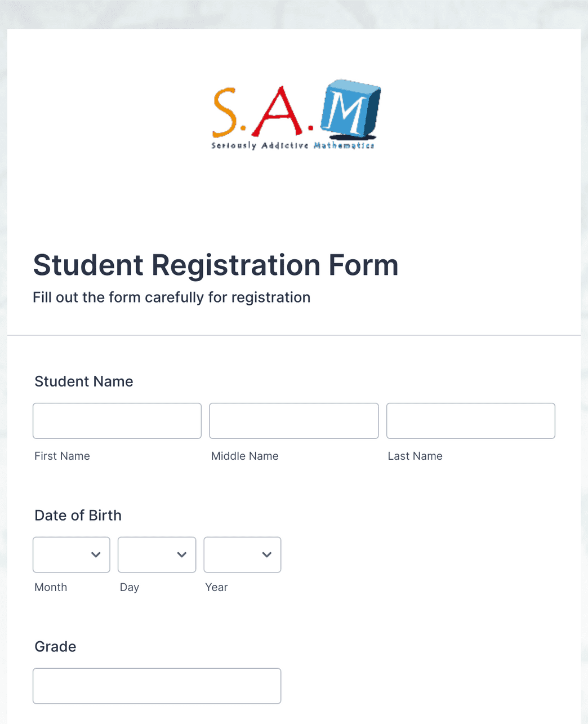
Task: Click the Fill out the form carefully subtitle
Action: [x=172, y=297]
